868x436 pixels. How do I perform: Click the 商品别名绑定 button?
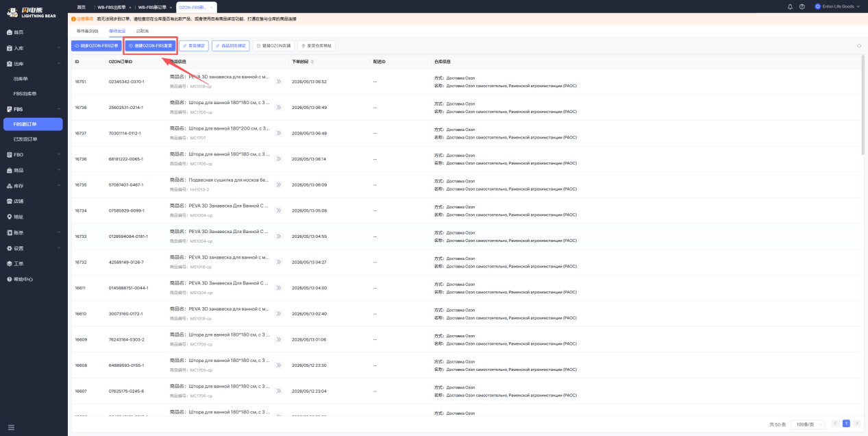pos(230,46)
